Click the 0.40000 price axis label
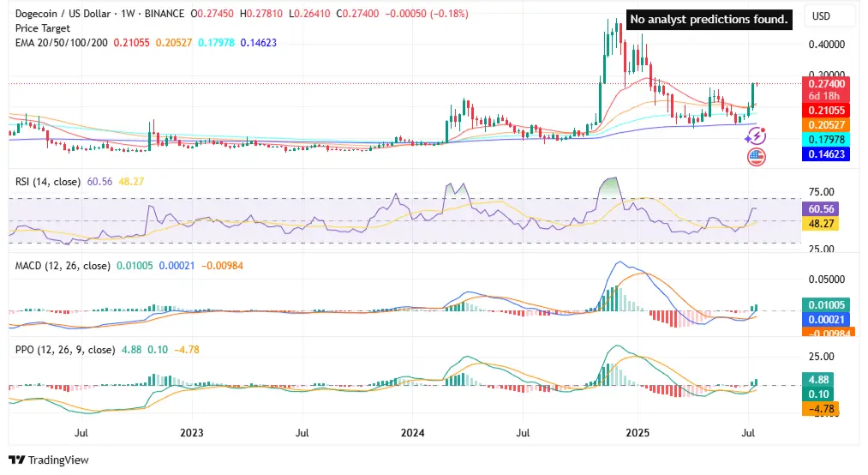Image resolution: width=868 pixels, height=475 pixels. coord(827,45)
